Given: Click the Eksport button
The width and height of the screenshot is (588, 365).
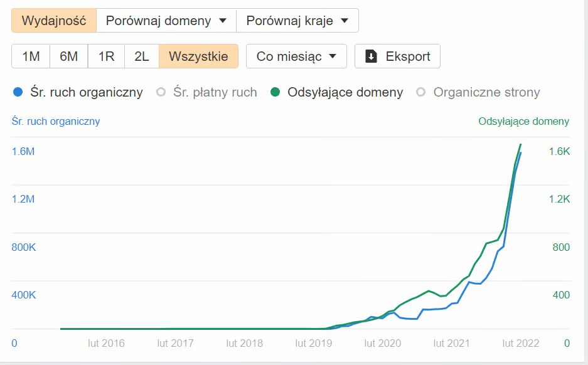Looking at the screenshot, I should click(397, 56).
